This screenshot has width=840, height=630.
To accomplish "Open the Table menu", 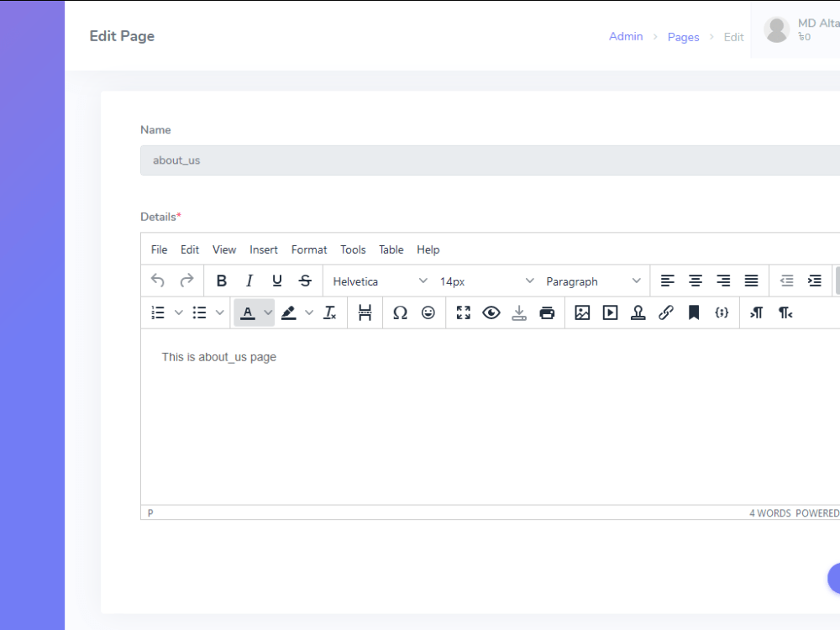I will pos(391,249).
